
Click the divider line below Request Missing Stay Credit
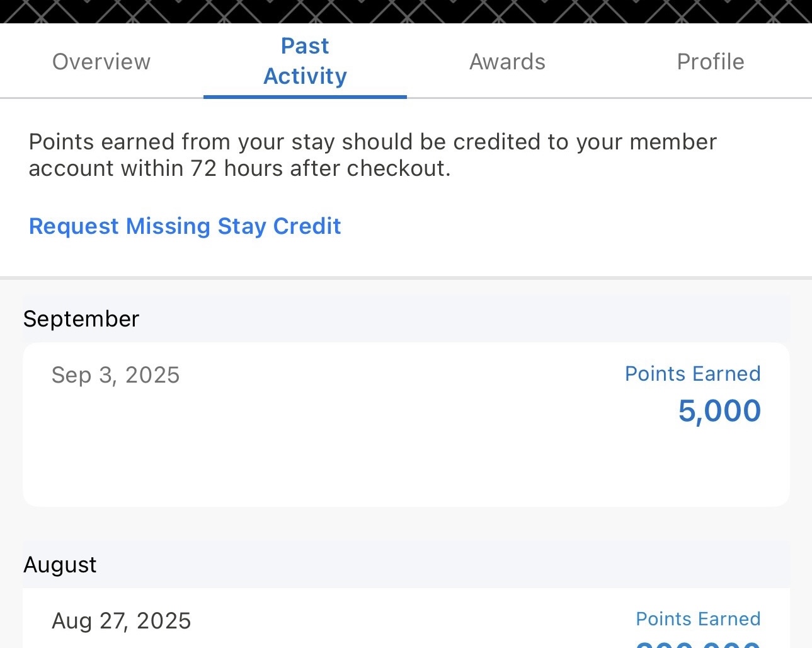406,277
